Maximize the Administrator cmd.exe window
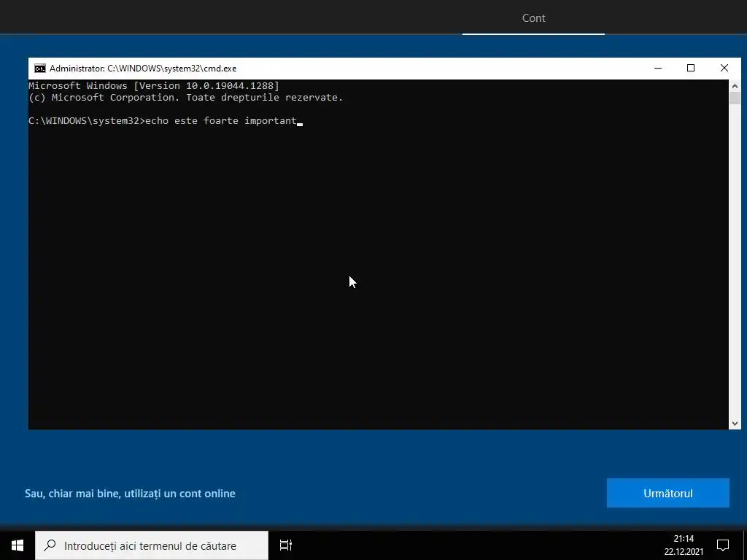 pos(691,69)
